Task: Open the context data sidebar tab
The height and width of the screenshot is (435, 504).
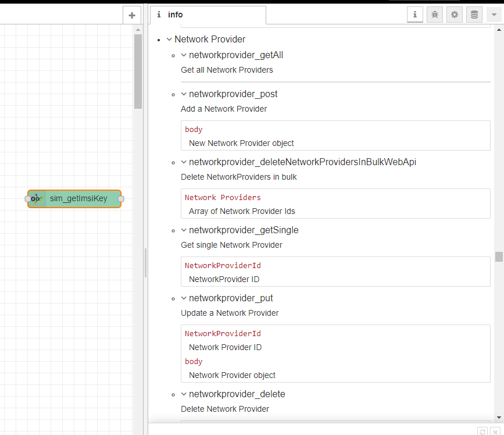Action: point(474,15)
